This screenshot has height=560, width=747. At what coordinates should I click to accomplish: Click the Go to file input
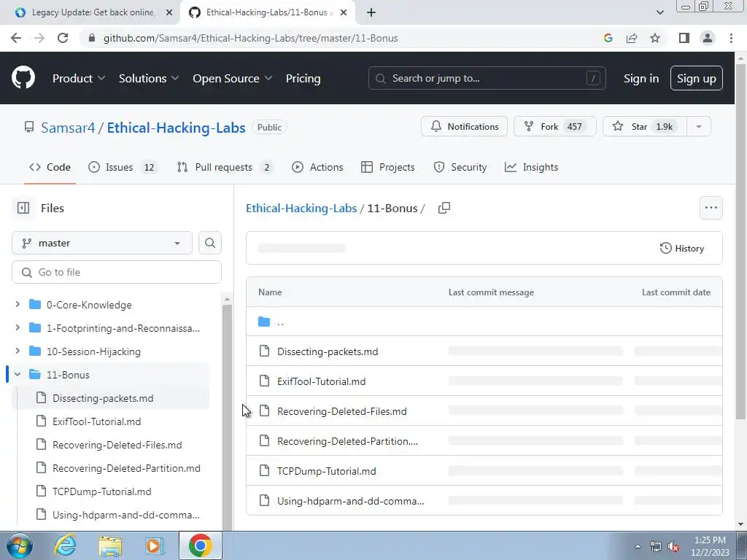(x=117, y=272)
